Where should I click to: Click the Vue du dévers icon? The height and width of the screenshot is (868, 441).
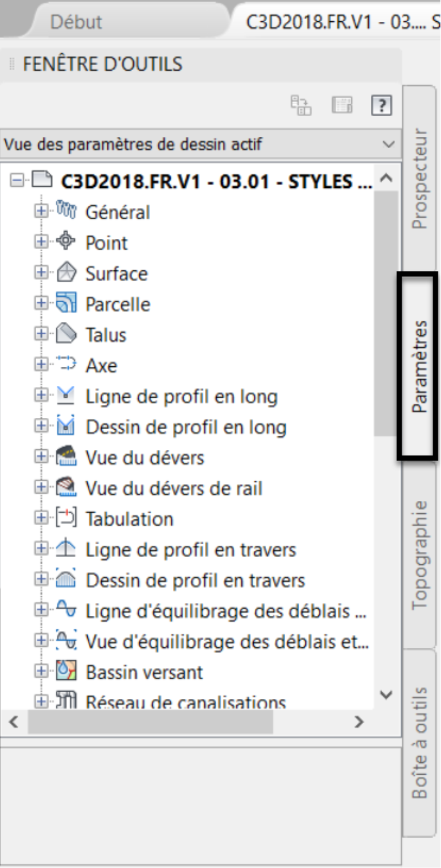click(66, 456)
